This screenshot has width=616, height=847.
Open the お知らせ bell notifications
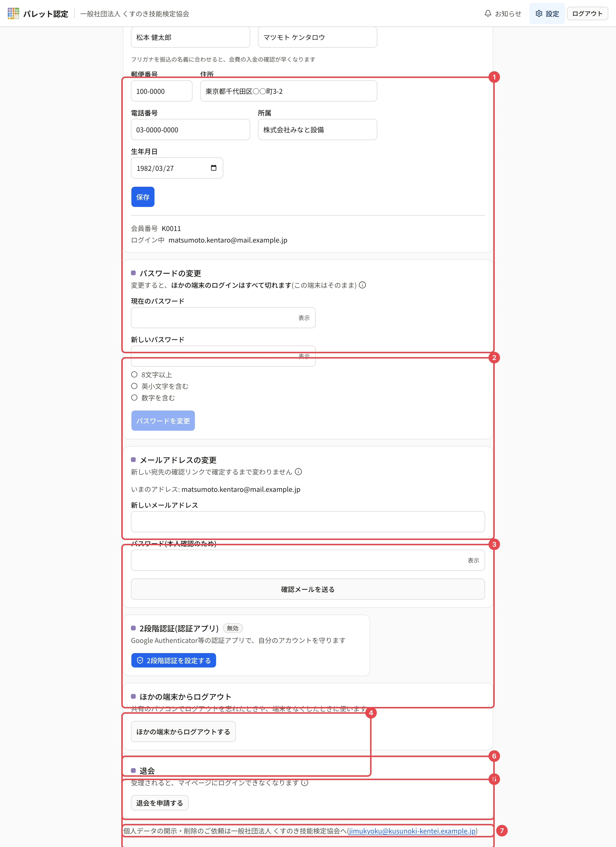pyautogui.click(x=502, y=13)
